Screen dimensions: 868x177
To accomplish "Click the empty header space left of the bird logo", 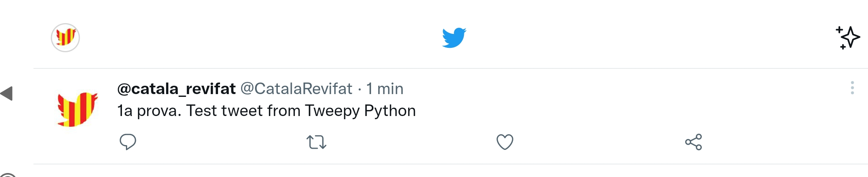I will point(259,37).
